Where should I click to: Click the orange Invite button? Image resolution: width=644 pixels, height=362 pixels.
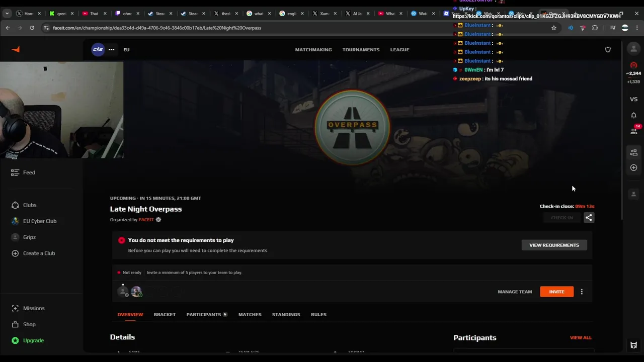pyautogui.click(x=556, y=292)
